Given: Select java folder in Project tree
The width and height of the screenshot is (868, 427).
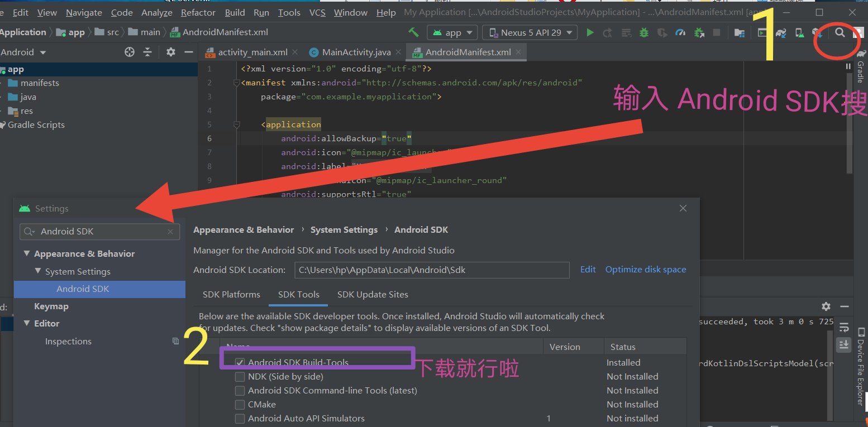Looking at the screenshot, I should tap(28, 97).
